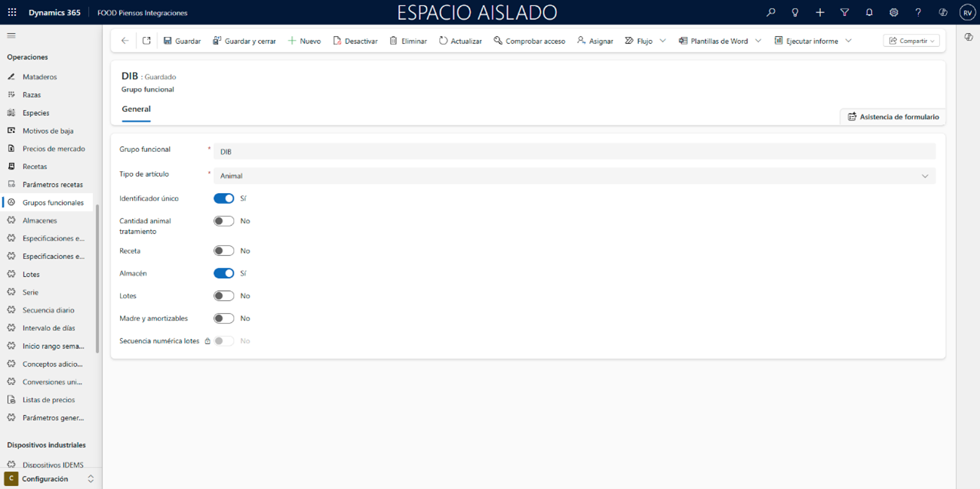Open the help question mark icon
The height and width of the screenshot is (489, 980).
918,13
